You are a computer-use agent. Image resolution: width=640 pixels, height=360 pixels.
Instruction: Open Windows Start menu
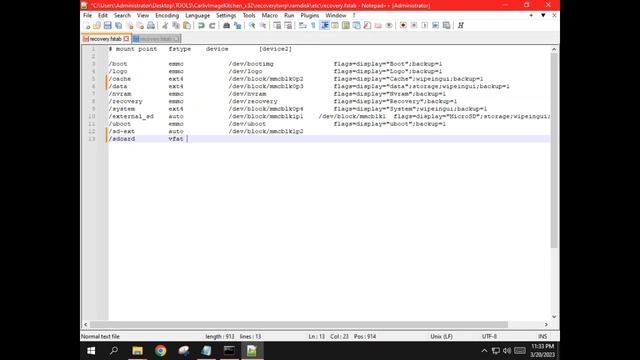[x=91, y=351]
